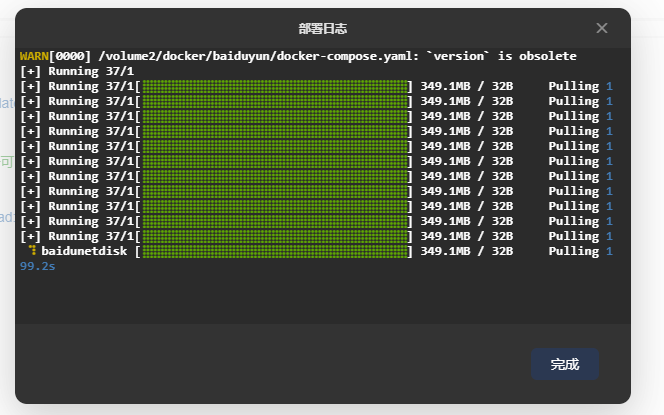Click '349.1MB / 32B' on the baidunetdisk row
The width and height of the screenshot is (664, 415).
click(466, 251)
